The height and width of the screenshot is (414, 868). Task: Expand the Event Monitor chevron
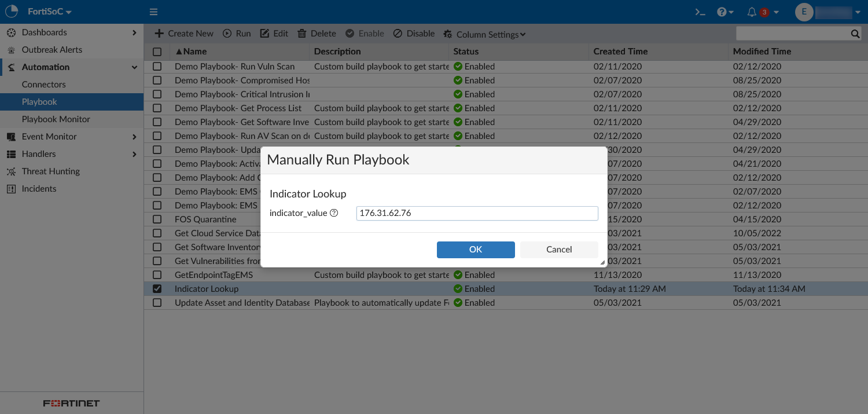(x=134, y=137)
